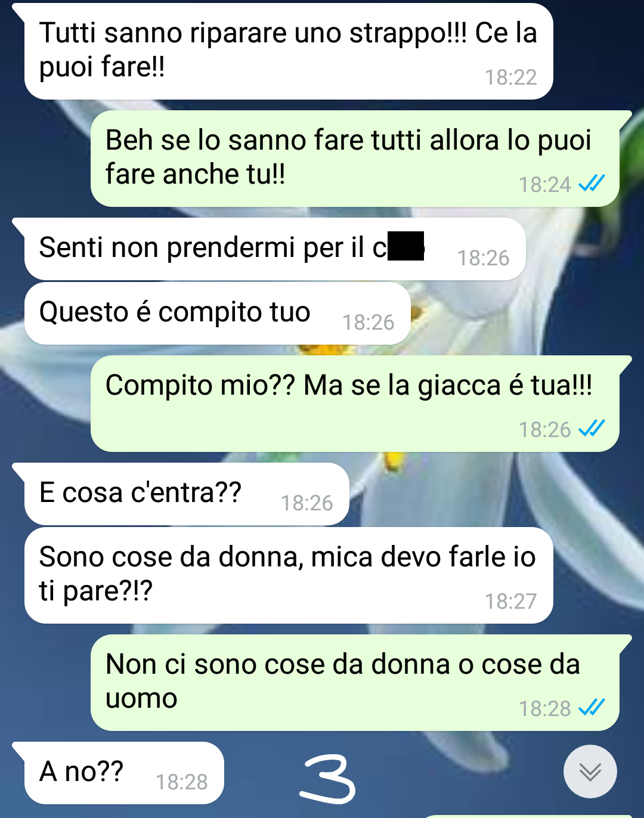This screenshot has width=644, height=818.
Task: Select the 'Senti non prendermi per il' message
Action: point(275,249)
